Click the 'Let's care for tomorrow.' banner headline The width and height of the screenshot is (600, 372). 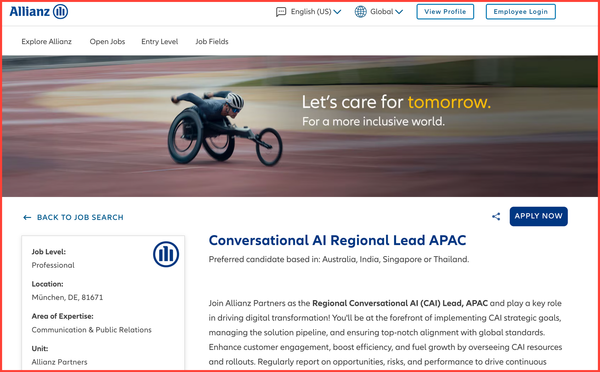coord(396,102)
